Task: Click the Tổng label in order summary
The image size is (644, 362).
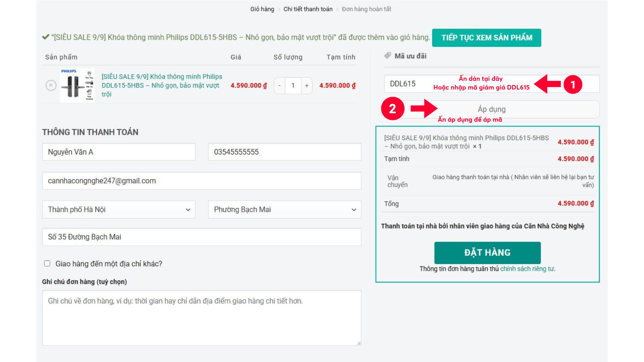Action: pyautogui.click(x=391, y=204)
